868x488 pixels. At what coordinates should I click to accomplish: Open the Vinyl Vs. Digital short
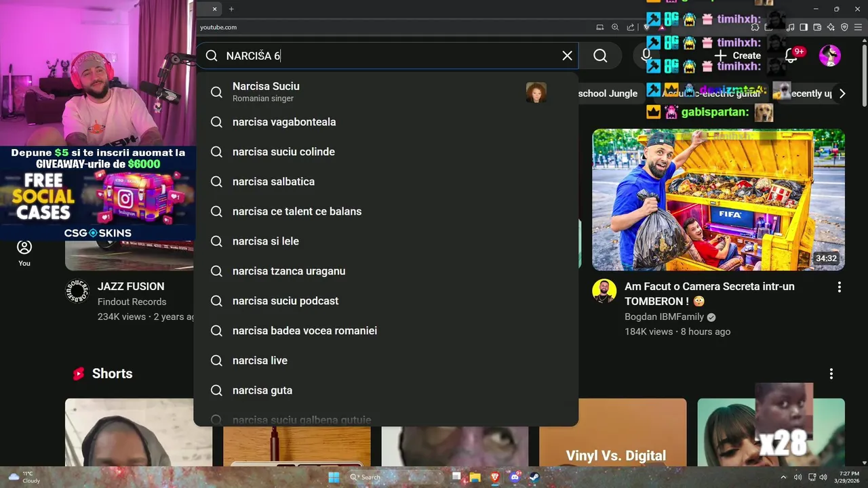click(x=612, y=432)
